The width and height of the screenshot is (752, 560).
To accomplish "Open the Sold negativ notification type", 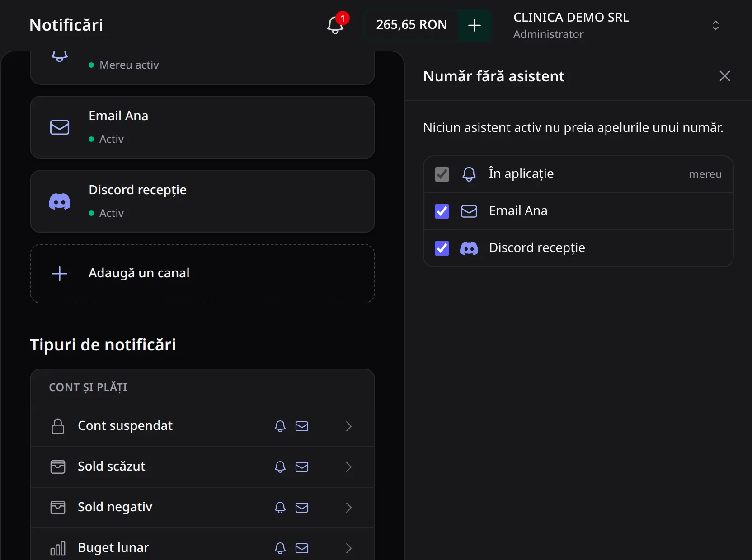I will pyautogui.click(x=202, y=508).
